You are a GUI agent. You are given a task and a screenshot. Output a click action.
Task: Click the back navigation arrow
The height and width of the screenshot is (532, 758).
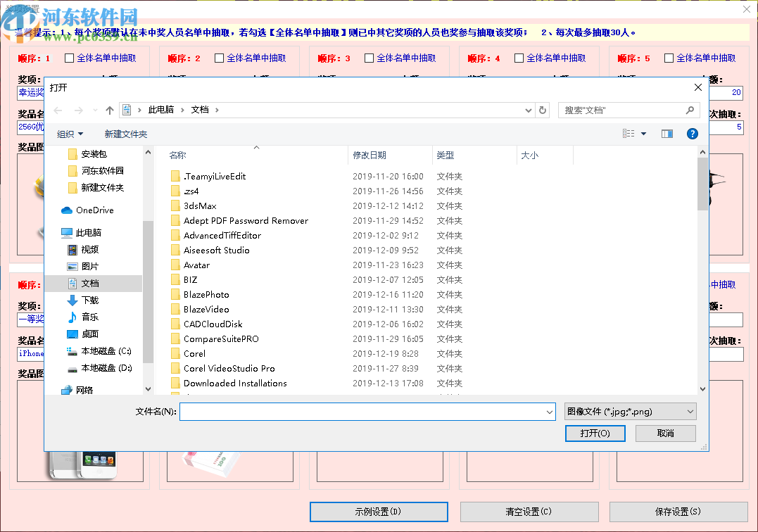[58, 110]
